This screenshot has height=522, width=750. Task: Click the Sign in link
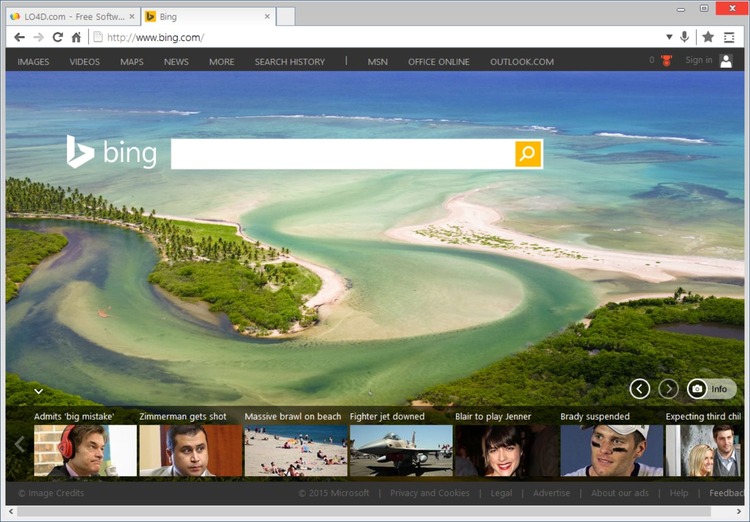[x=698, y=60]
